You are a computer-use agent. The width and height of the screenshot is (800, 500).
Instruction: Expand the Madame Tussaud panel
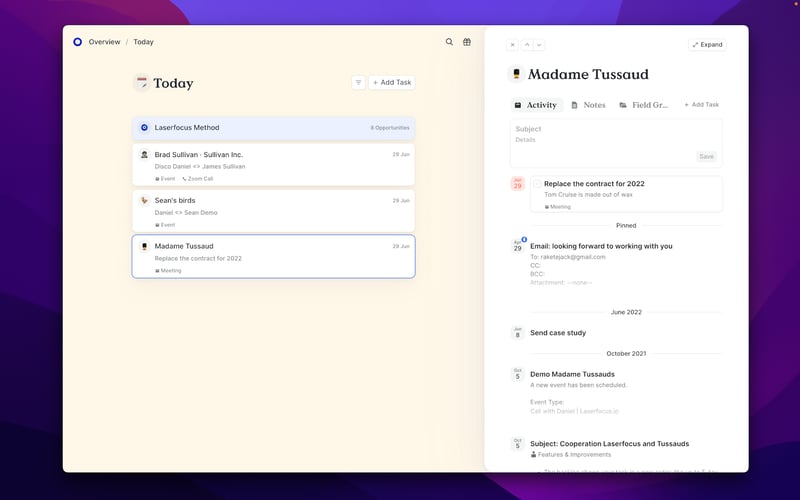pos(707,45)
